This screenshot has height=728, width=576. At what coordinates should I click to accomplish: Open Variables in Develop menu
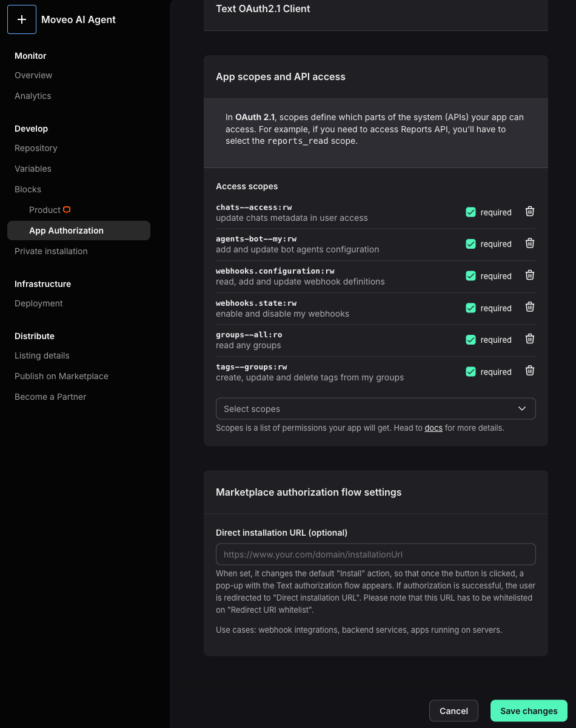coord(33,169)
